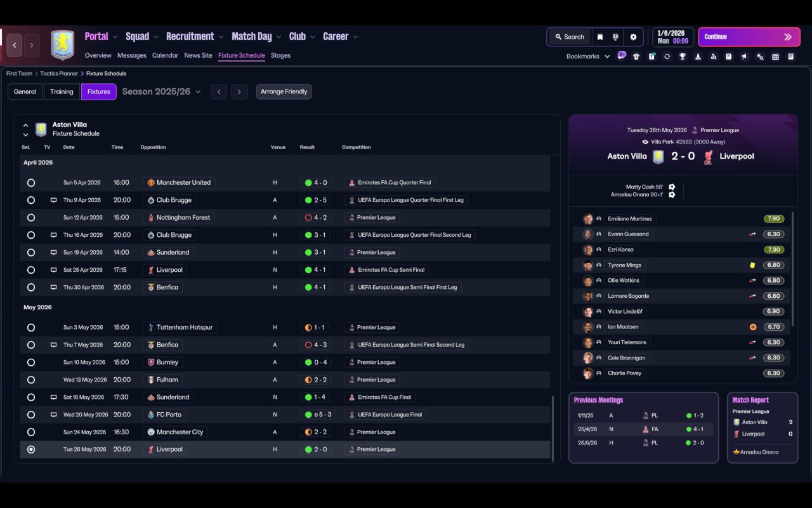Open the megaphone icon in bookmarks bar
Screen dimensions: 812x508
(x=744, y=57)
